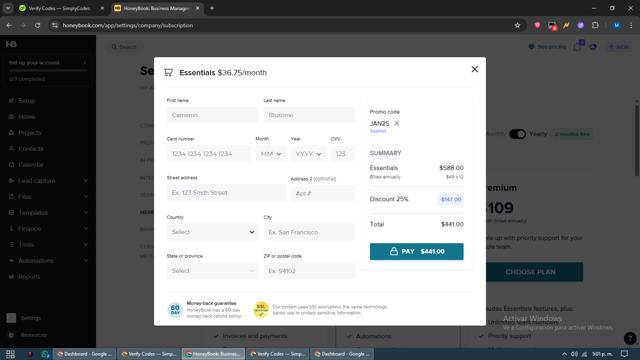Screen dimensions: 640x360
Task: Focus the Address 2 Apt # field
Action: [323, 193]
